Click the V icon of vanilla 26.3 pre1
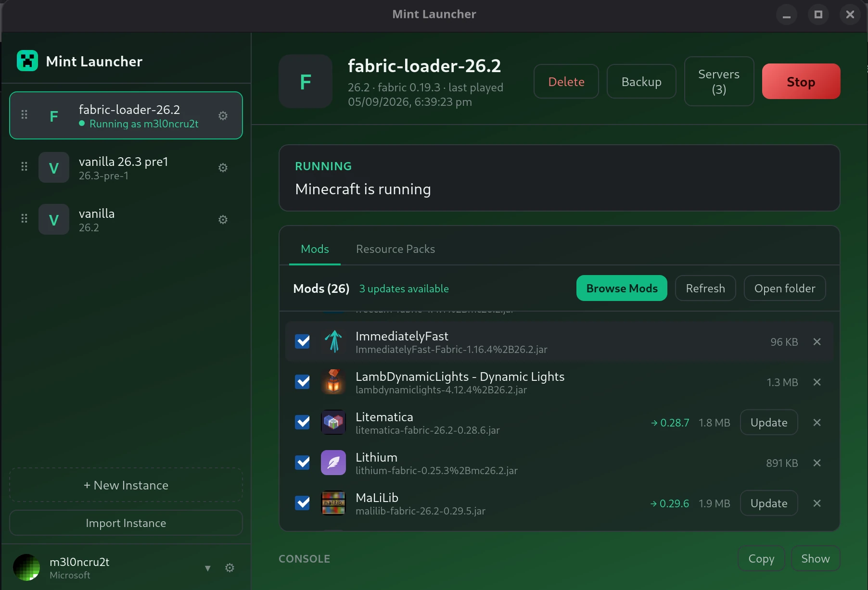This screenshot has height=590, width=868. [54, 168]
